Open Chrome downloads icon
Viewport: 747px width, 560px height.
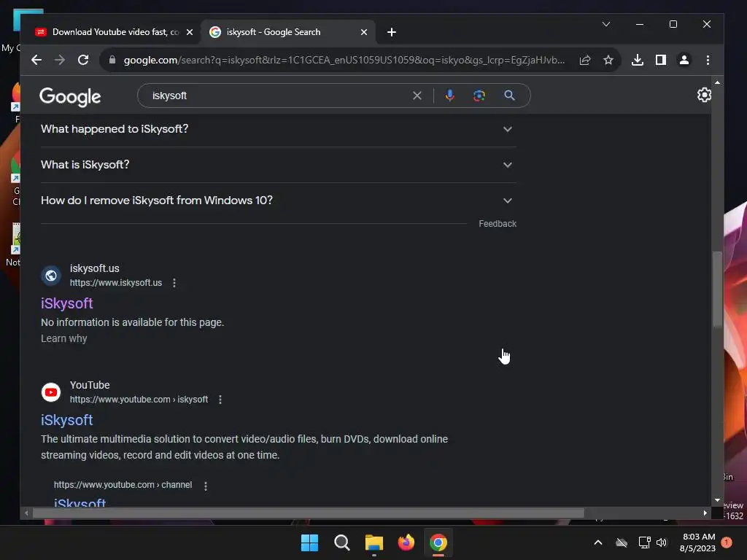[x=638, y=60]
